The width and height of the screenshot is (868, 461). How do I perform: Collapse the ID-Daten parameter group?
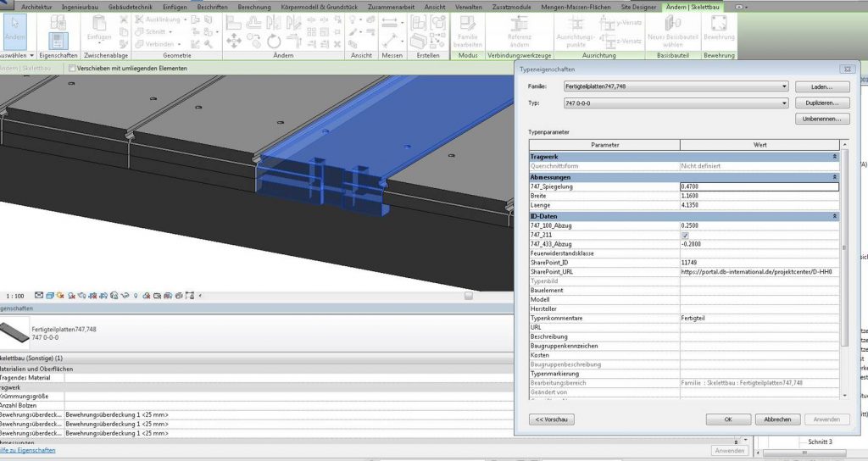(835, 216)
